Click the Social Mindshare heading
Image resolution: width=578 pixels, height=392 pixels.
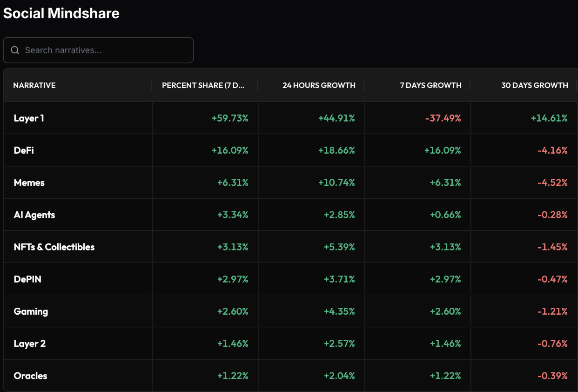point(61,13)
